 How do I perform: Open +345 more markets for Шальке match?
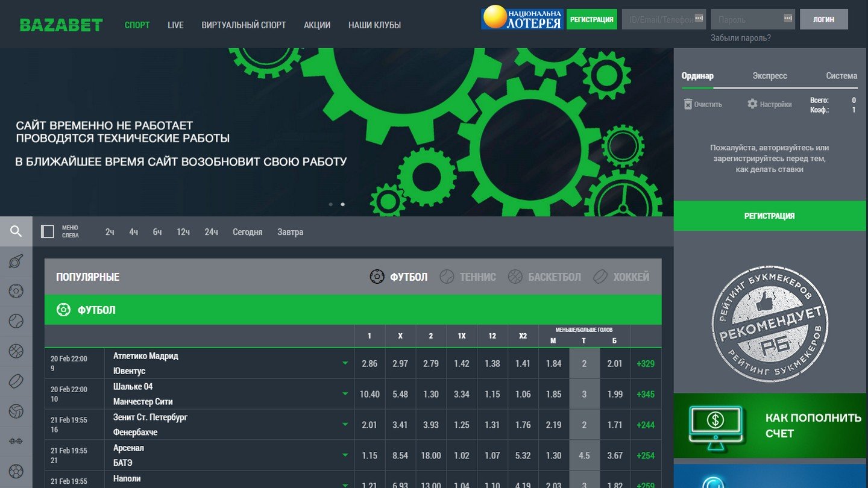646,394
